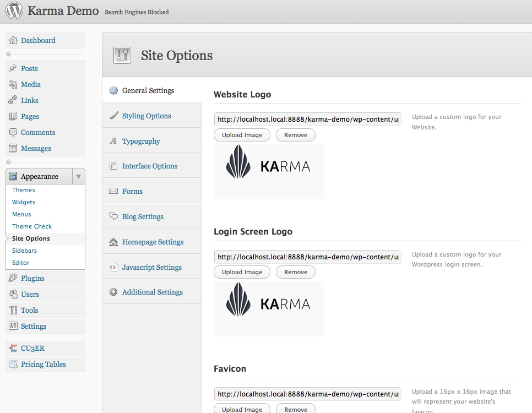Screen dimensions: 532x413
Task: Click the Links chain icon
Action: (13, 100)
